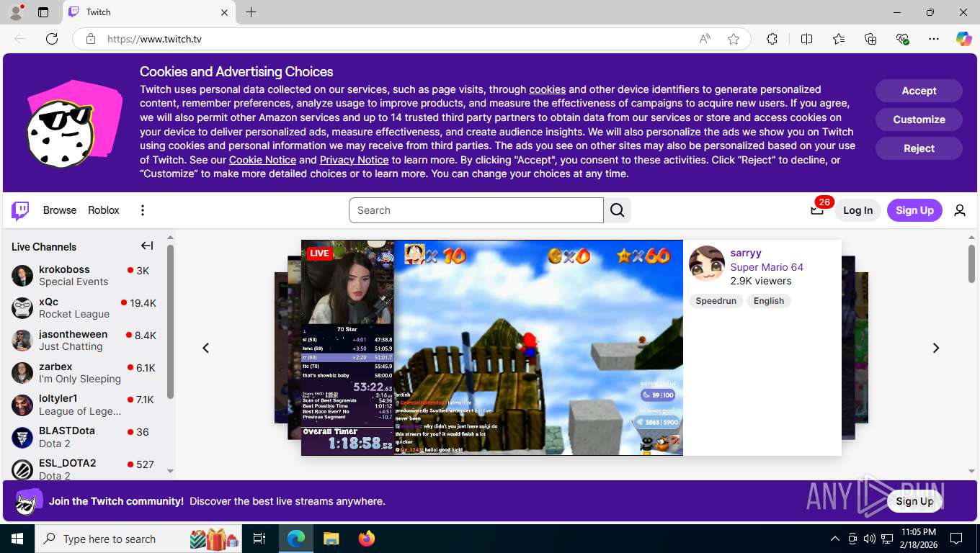This screenshot has height=553, width=980.
Task: Select the English tag
Action: coord(769,301)
